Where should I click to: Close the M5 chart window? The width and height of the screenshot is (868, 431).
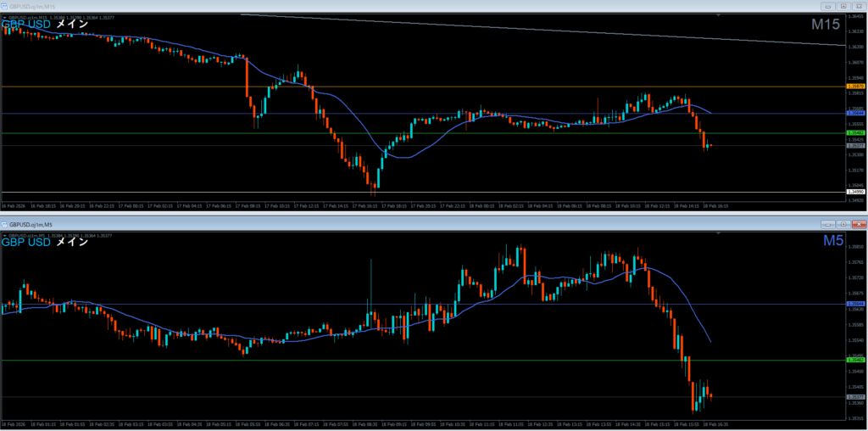[859, 224]
